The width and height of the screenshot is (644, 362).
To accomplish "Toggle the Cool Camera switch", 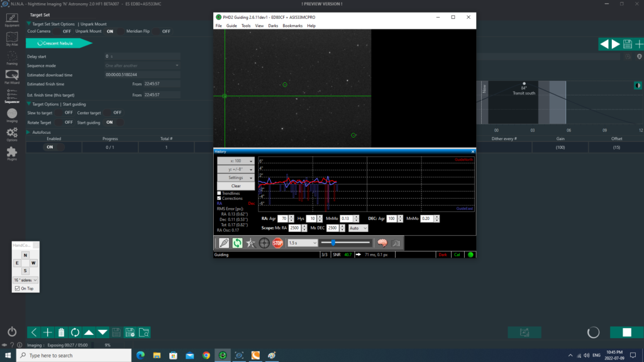I will tap(62, 31).
